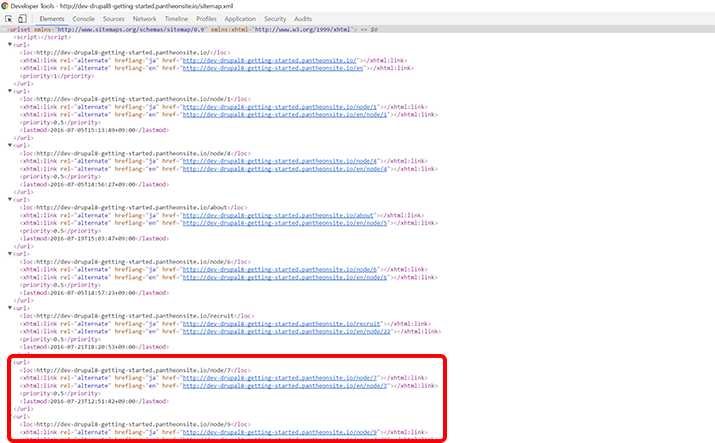
Task: Open ja href link for recruit
Action: (x=281, y=324)
